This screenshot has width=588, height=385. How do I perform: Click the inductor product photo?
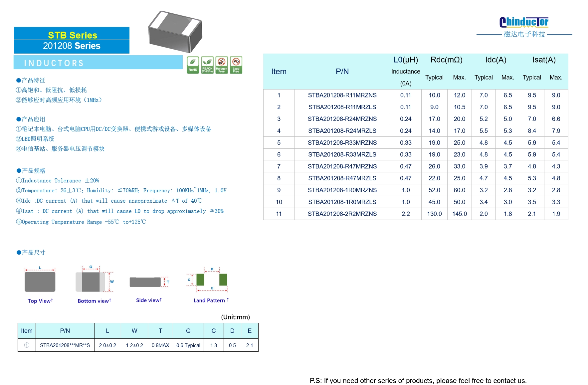175,32
